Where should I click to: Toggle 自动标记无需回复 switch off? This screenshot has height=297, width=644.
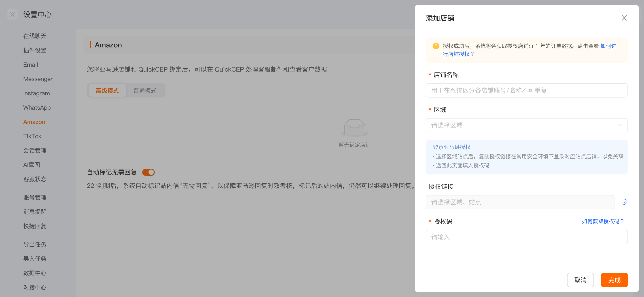148,172
